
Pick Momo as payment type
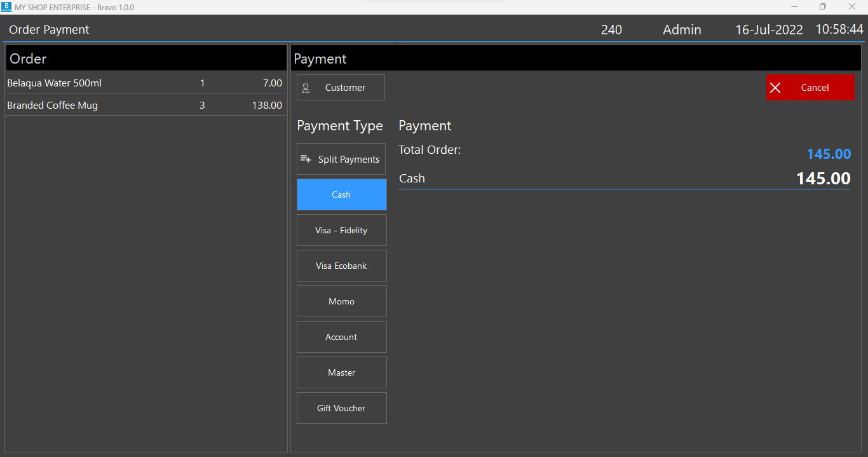tap(341, 301)
